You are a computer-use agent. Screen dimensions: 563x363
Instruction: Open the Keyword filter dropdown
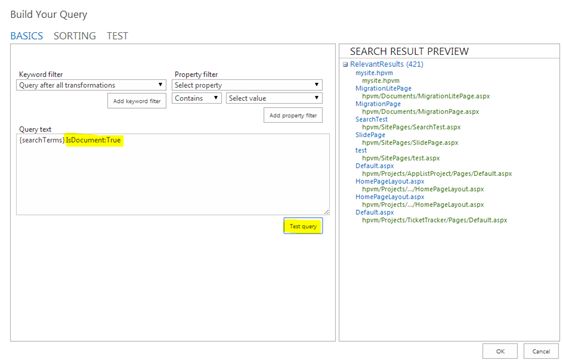pos(91,85)
